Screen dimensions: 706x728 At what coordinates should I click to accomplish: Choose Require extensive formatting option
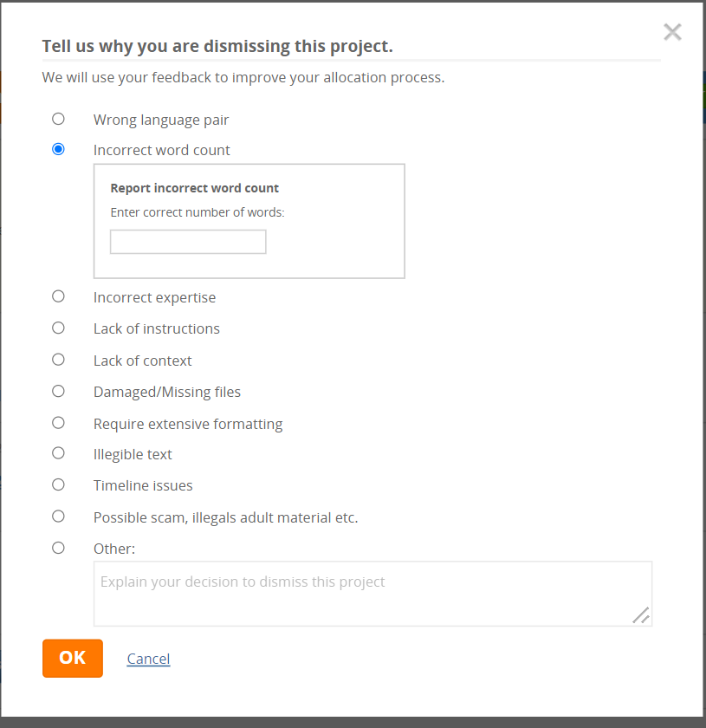point(58,423)
